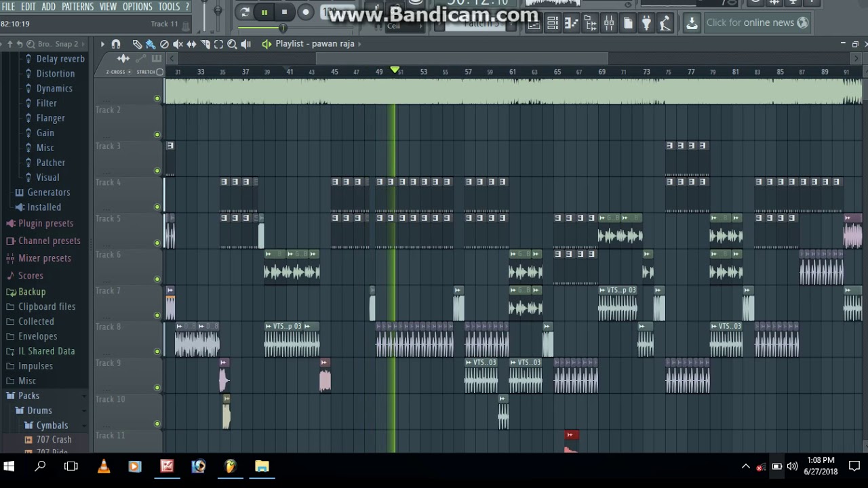Click the browser search magnifier icon

coord(31,43)
